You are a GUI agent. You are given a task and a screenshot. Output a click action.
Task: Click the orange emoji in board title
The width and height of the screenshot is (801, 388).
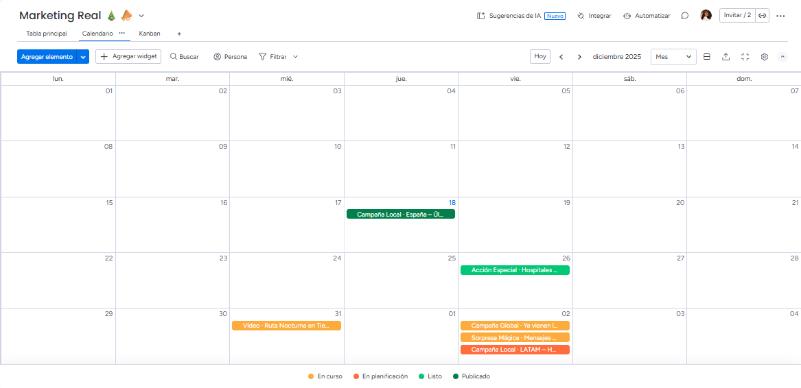click(126, 16)
